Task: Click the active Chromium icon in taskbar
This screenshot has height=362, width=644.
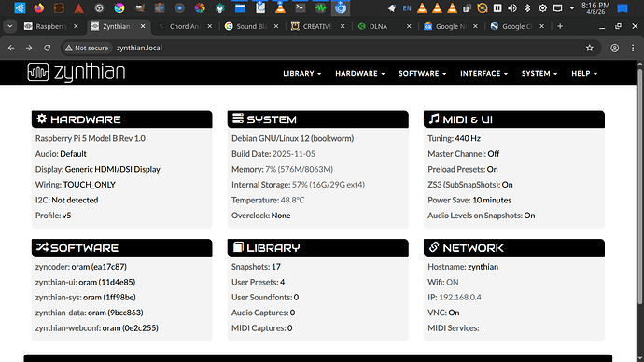Action: (341, 7)
